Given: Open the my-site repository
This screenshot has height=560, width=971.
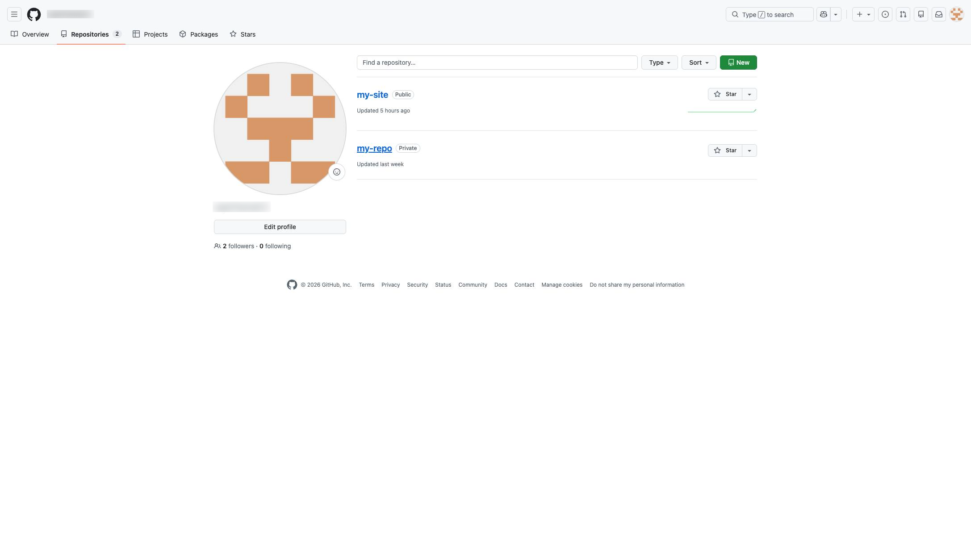Looking at the screenshot, I should tap(372, 95).
